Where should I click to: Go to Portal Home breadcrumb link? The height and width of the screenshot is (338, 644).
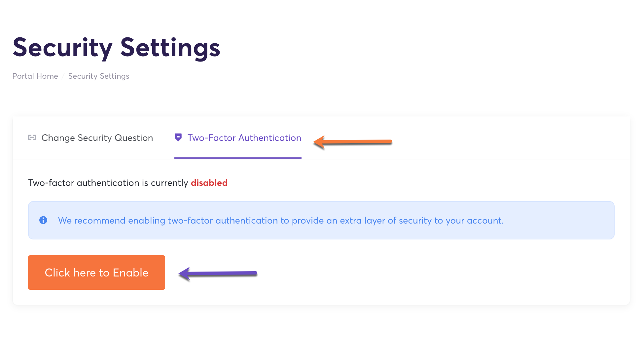click(35, 76)
